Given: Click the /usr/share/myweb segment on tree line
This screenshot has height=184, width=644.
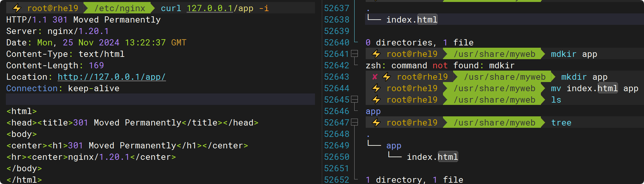Looking at the screenshot, I should (x=494, y=123).
